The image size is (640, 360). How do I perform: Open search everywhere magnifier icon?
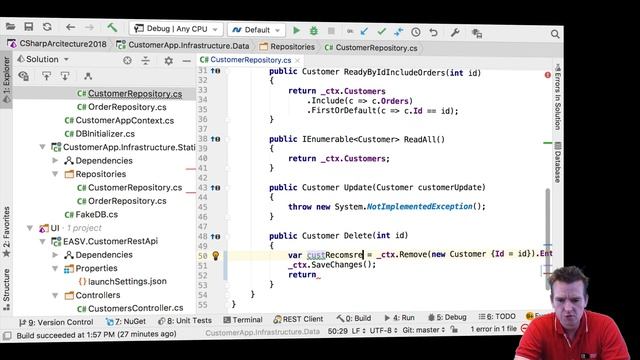(555, 34)
